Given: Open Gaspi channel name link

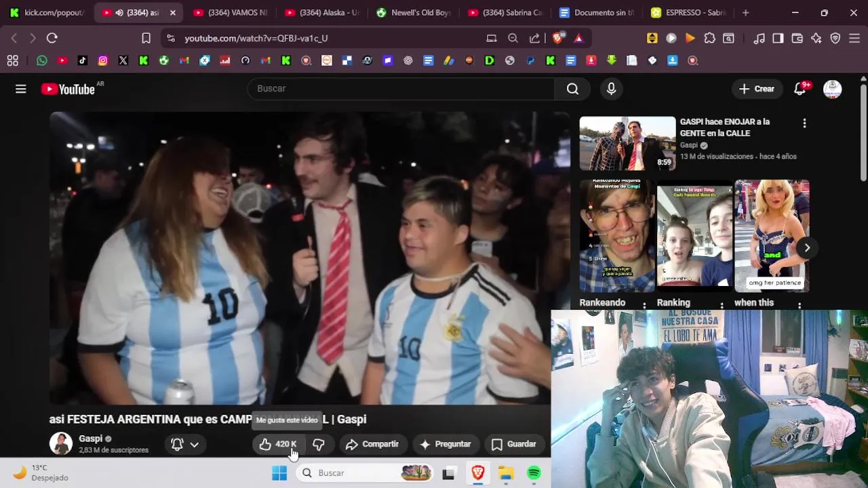Looking at the screenshot, I should tap(90, 439).
